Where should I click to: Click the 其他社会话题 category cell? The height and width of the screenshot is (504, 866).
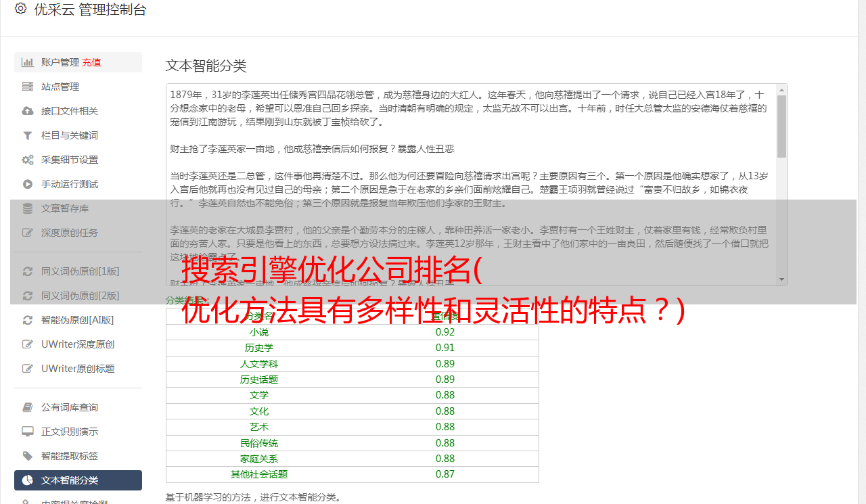[x=259, y=474]
